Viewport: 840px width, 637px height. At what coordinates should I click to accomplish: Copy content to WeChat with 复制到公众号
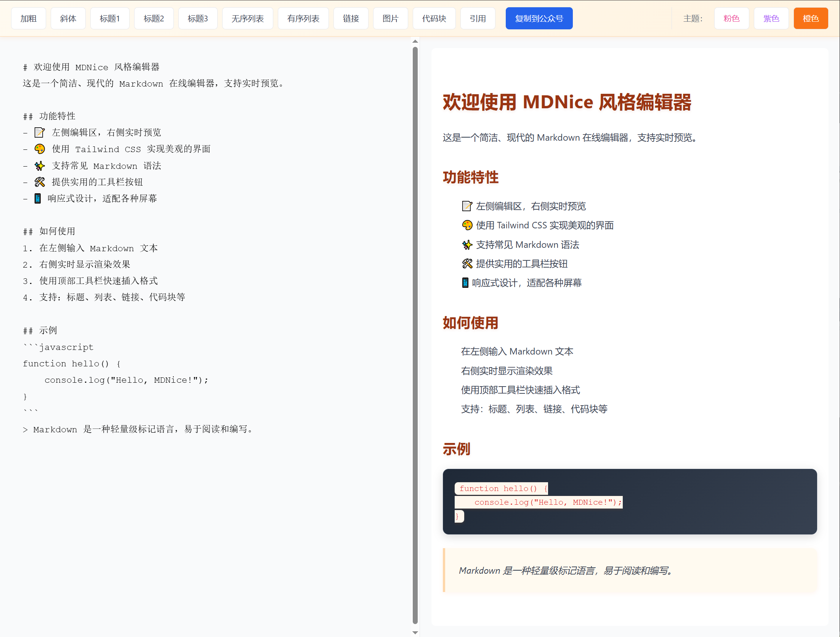pyautogui.click(x=539, y=18)
